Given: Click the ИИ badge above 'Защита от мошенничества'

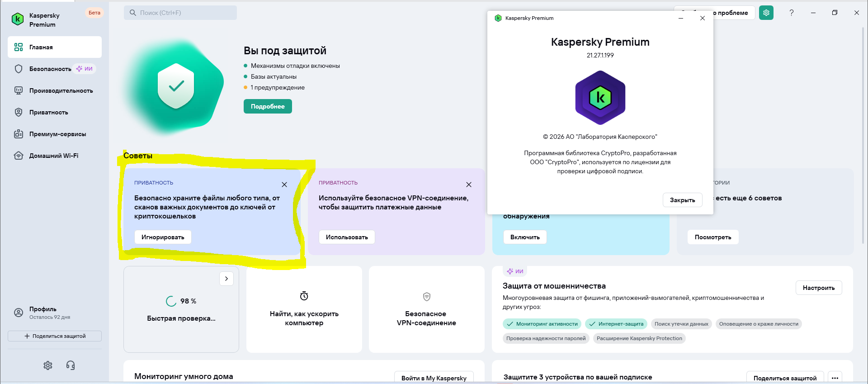Looking at the screenshot, I should click(515, 271).
